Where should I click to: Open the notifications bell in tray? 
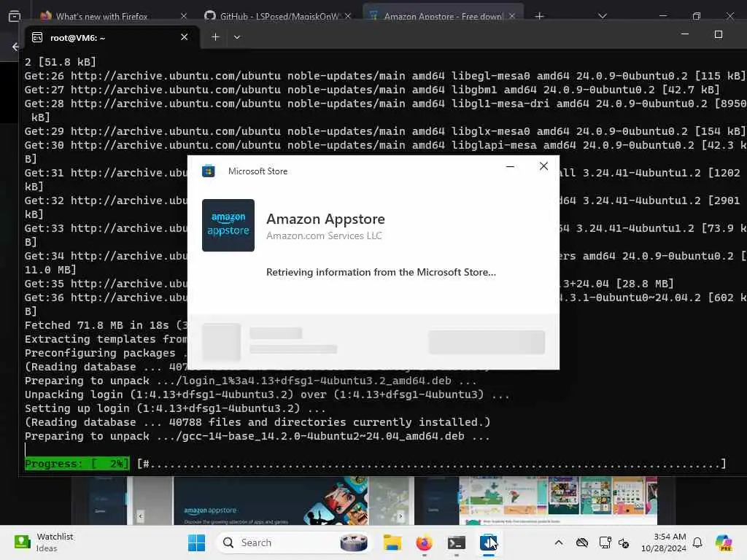coord(697,542)
